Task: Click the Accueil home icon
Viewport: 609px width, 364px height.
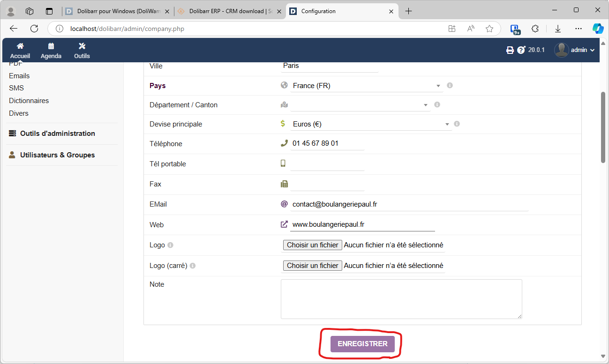Action: click(20, 46)
